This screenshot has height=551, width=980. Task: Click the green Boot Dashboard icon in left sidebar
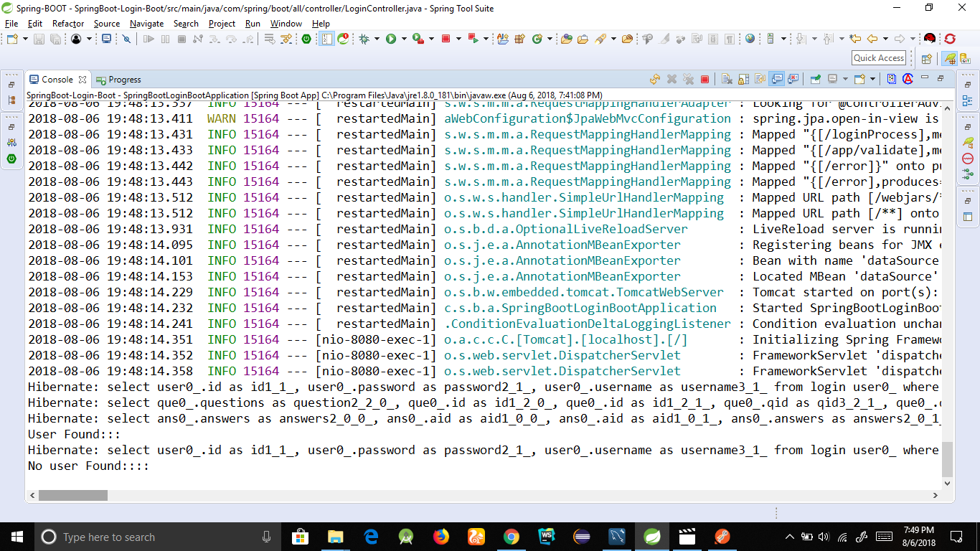(11, 158)
